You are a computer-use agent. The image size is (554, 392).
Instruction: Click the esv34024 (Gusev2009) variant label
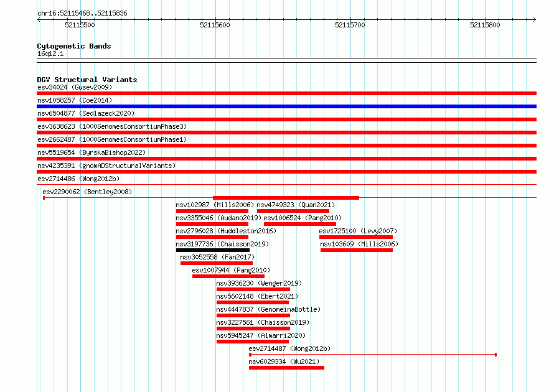point(75,87)
